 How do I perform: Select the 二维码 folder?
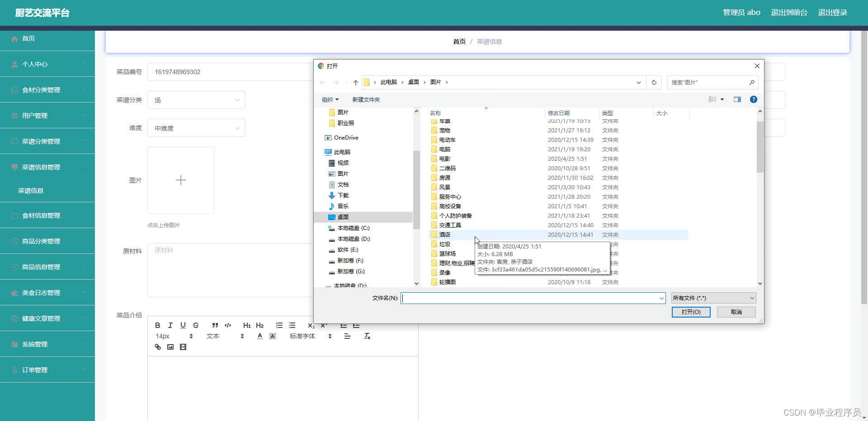coord(447,168)
